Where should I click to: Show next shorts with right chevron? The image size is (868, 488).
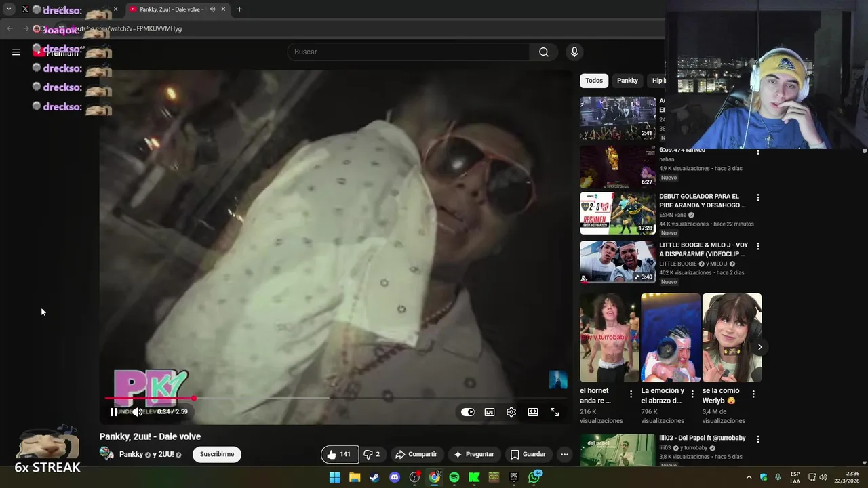(x=759, y=347)
